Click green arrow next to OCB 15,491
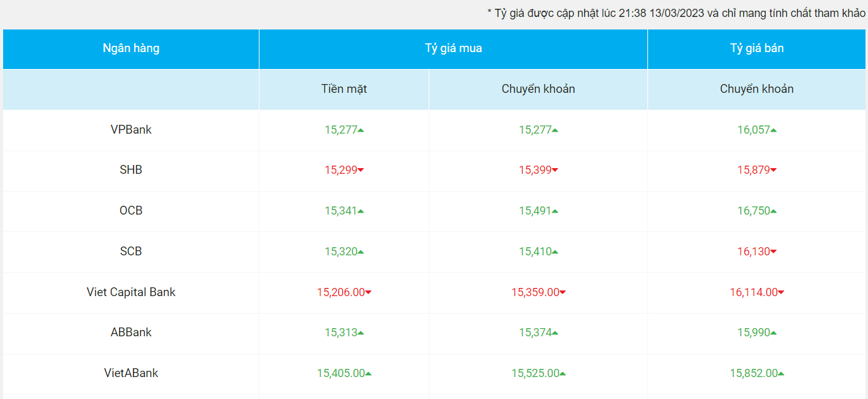The width and height of the screenshot is (868, 399). (555, 211)
